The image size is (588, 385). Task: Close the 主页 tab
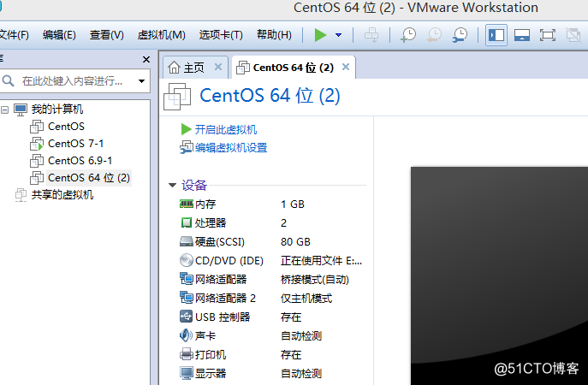218,67
